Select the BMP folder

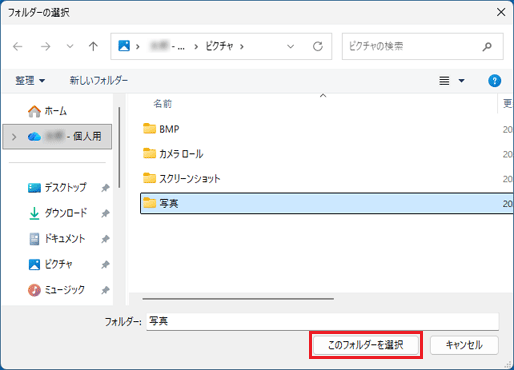(161, 129)
